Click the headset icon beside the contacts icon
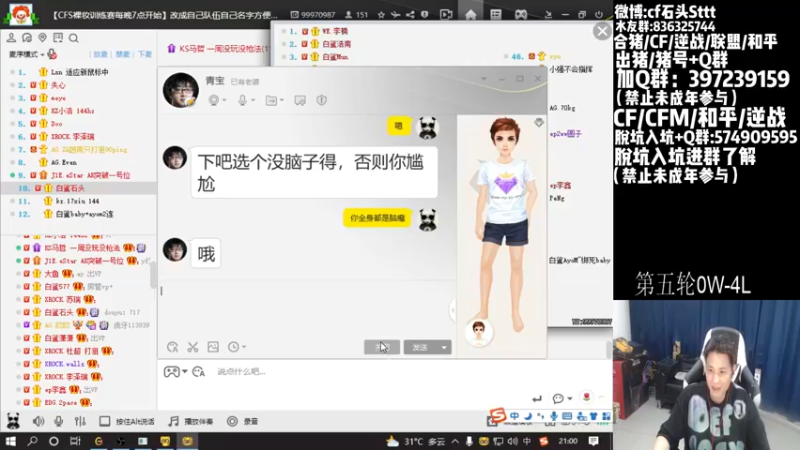Image resolution: width=800 pixels, height=450 pixels. pyautogui.click(x=27, y=38)
